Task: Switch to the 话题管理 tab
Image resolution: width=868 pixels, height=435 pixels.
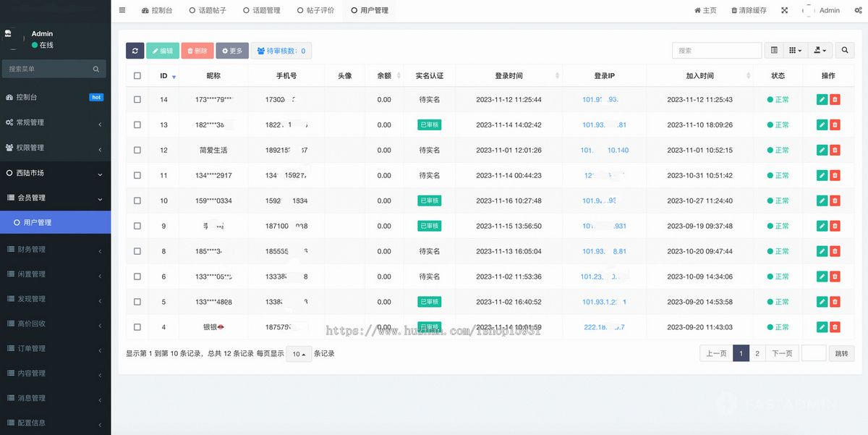Action: tap(262, 10)
